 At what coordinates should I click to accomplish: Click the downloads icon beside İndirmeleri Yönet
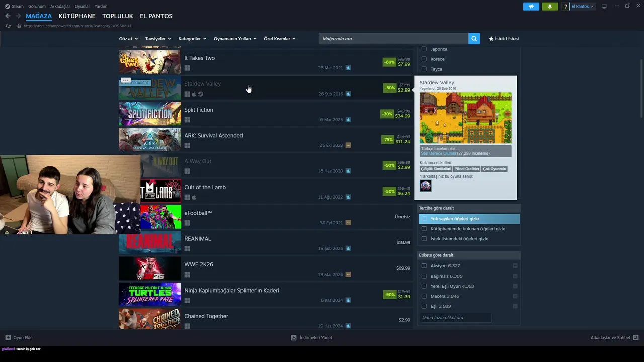coord(294,338)
